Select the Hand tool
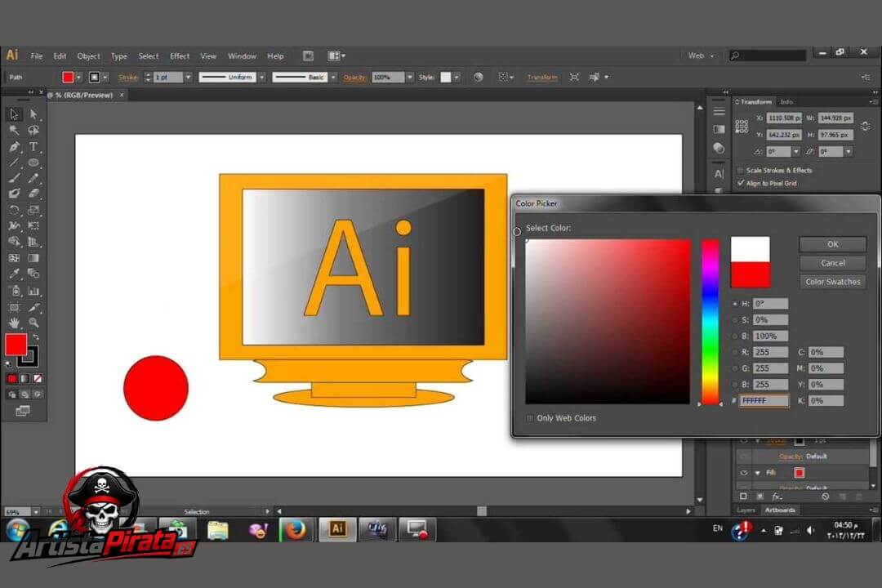 point(14,323)
